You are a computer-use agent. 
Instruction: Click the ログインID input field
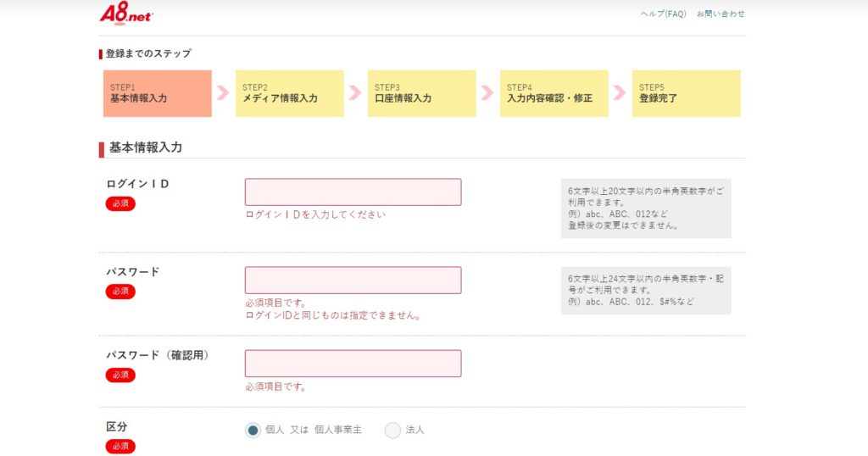pos(353,192)
